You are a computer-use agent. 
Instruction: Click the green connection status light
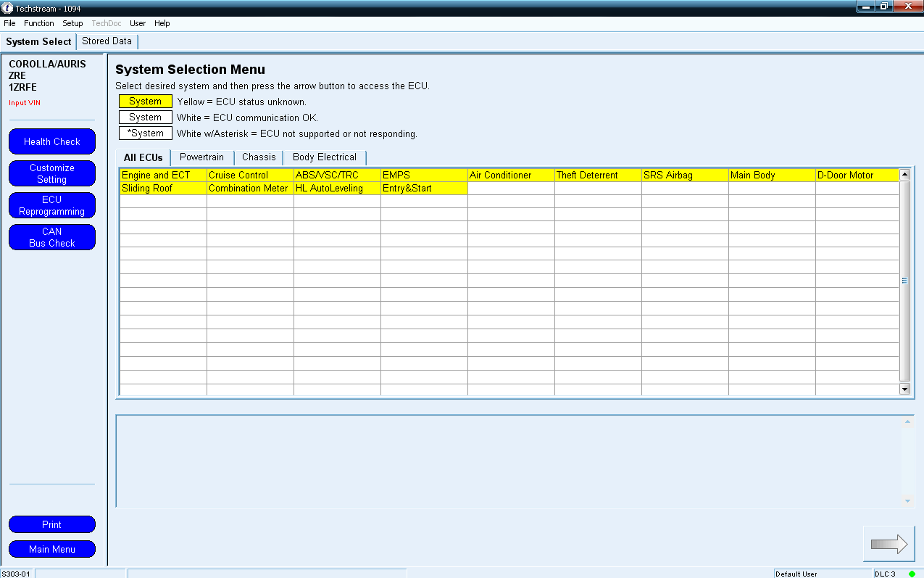coord(912,574)
